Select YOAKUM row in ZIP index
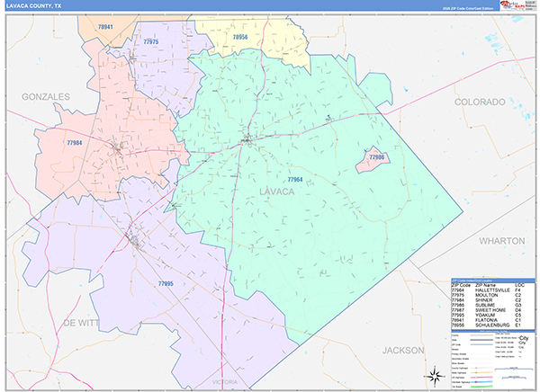This screenshot has height=392, width=540. point(493,315)
